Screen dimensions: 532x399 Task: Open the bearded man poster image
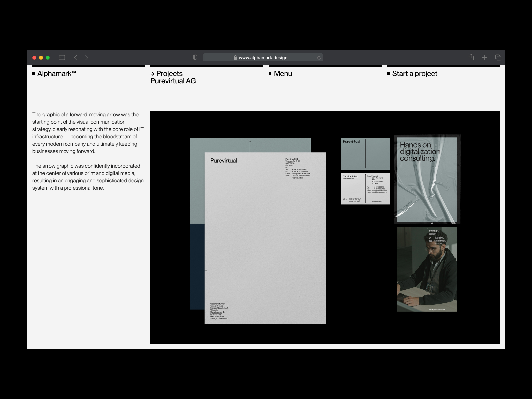[x=427, y=269]
